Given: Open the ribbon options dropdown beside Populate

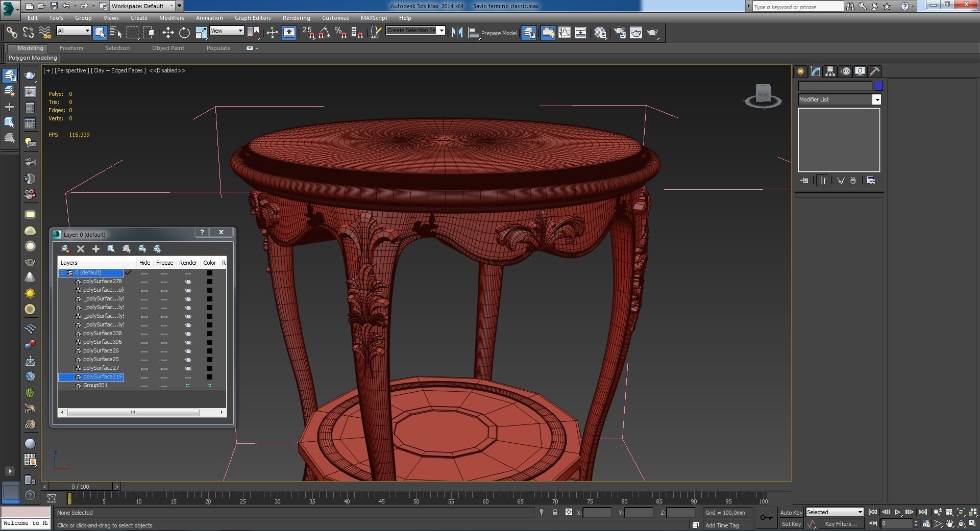Looking at the screenshot, I should tap(252, 48).
